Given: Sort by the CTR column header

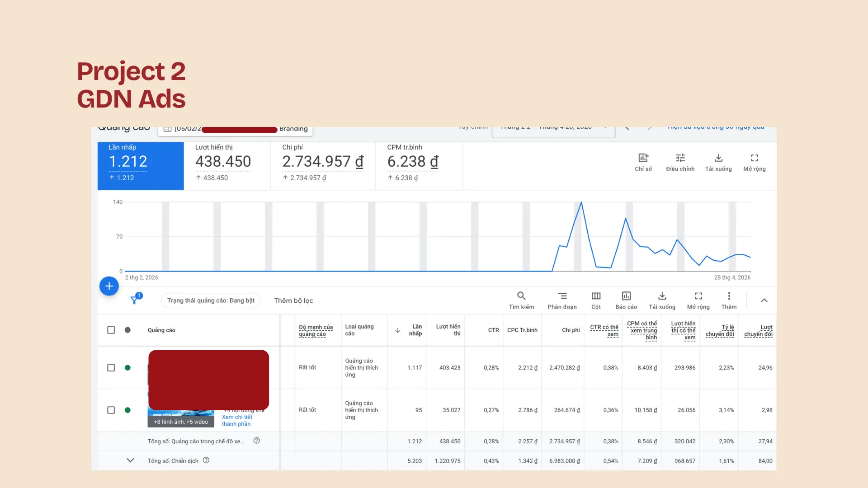Looking at the screenshot, I should (493, 330).
